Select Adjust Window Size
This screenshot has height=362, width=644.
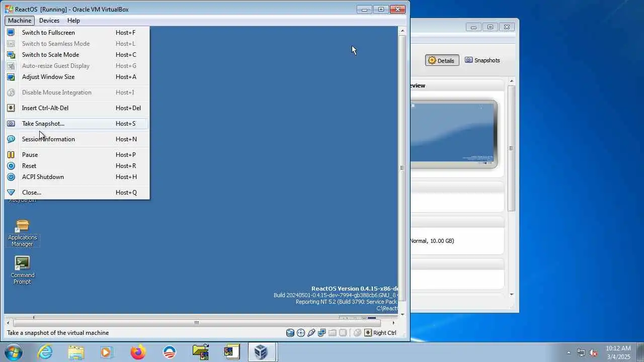click(77, 77)
